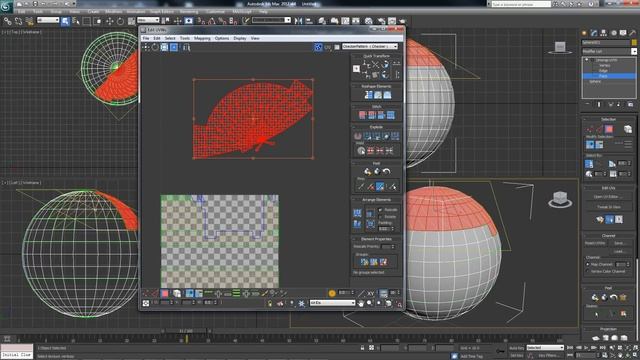Click object color swatch next to name field
The height and width of the screenshot is (360, 640).
click(634, 42)
